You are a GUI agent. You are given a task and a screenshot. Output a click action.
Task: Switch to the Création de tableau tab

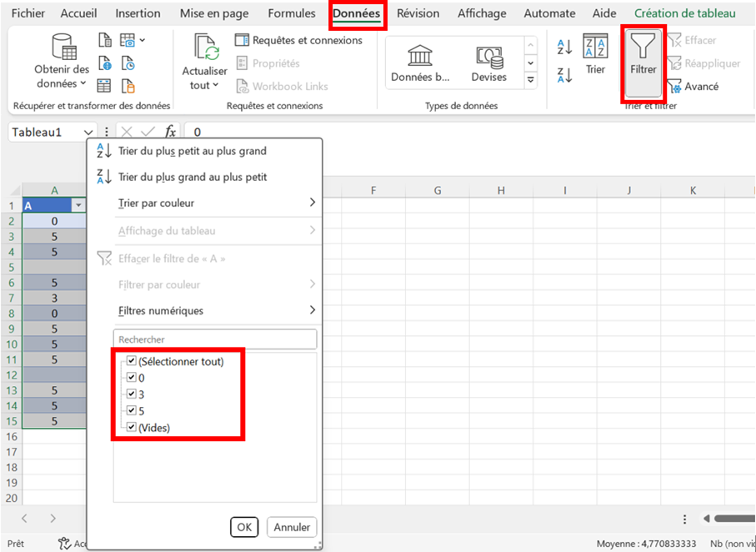pyautogui.click(x=684, y=13)
